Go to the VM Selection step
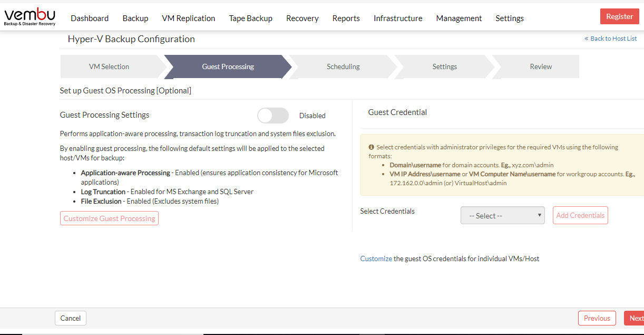 point(109,66)
